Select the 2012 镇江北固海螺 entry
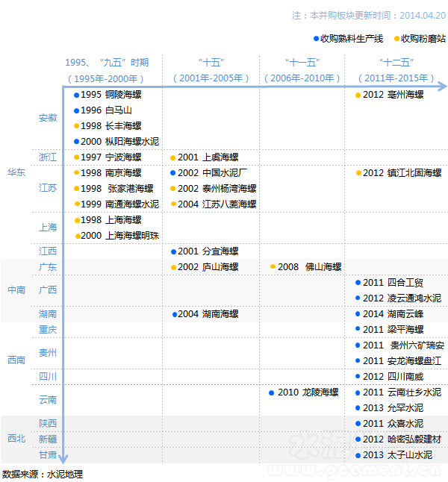 (399, 173)
